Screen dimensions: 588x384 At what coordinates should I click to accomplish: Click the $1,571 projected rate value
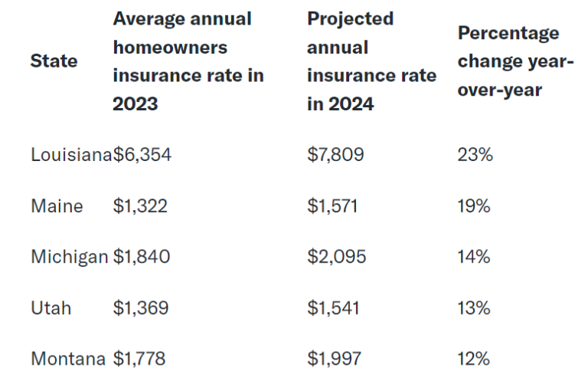pos(332,206)
